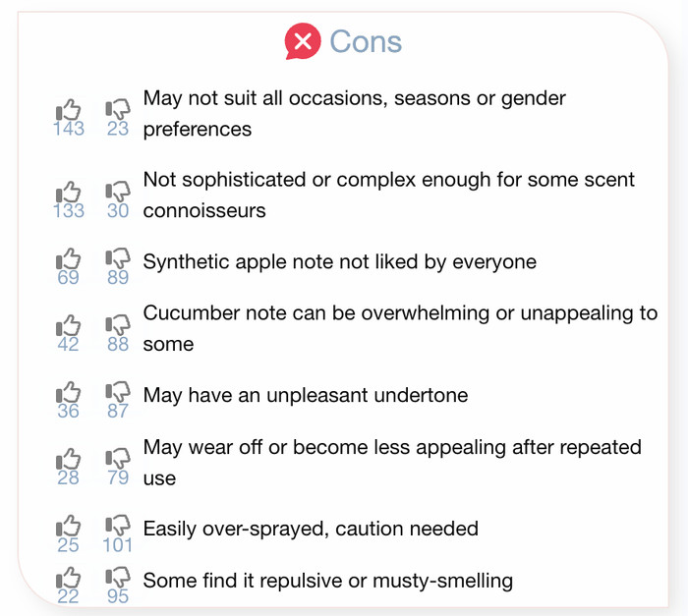Upvote 'Synthetic apple note' con
The height and width of the screenshot is (616, 688).
(69, 258)
